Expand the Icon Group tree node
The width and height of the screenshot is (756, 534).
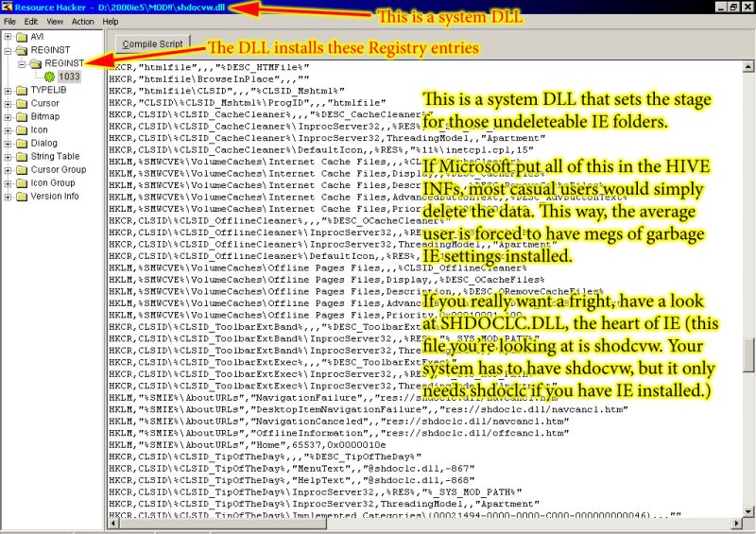(x=8, y=183)
